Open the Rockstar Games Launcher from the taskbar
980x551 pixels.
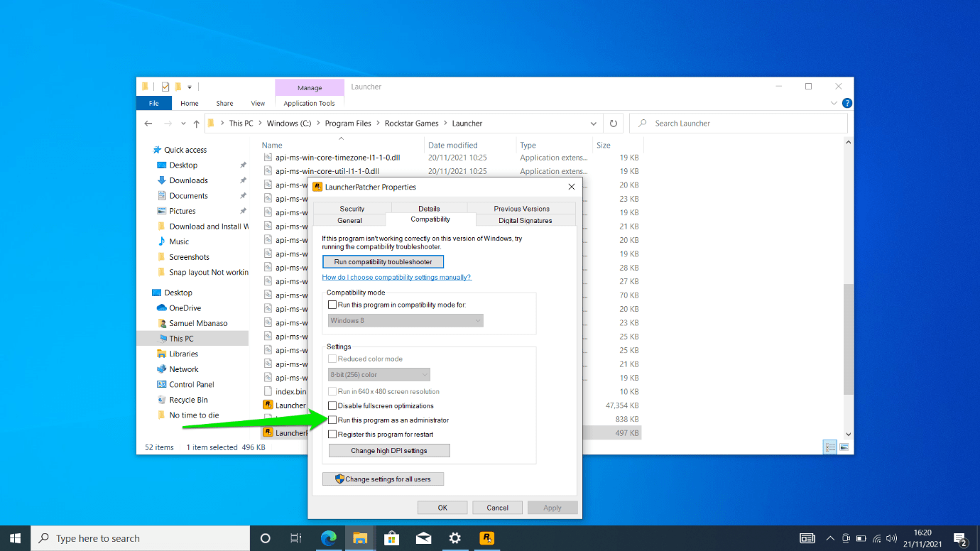click(486, 538)
